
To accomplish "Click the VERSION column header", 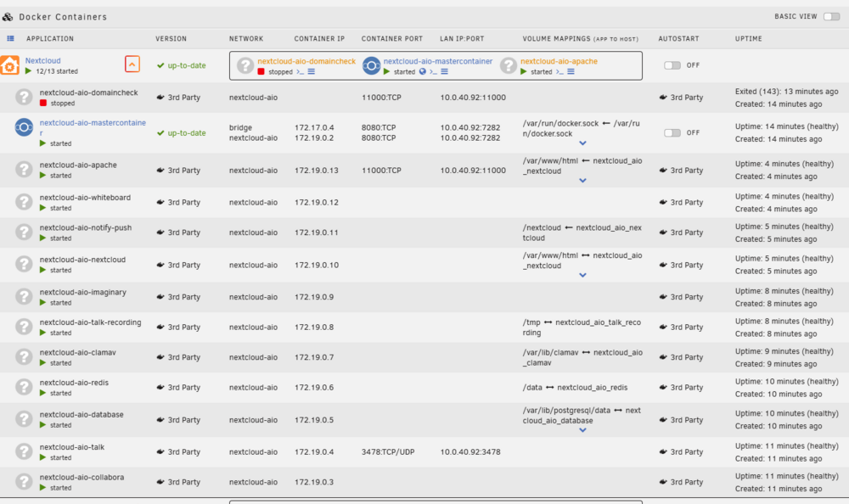I will tap(171, 38).
